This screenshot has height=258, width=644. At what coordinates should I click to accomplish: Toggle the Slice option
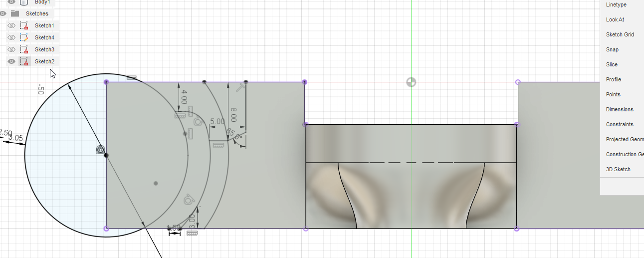(612, 64)
